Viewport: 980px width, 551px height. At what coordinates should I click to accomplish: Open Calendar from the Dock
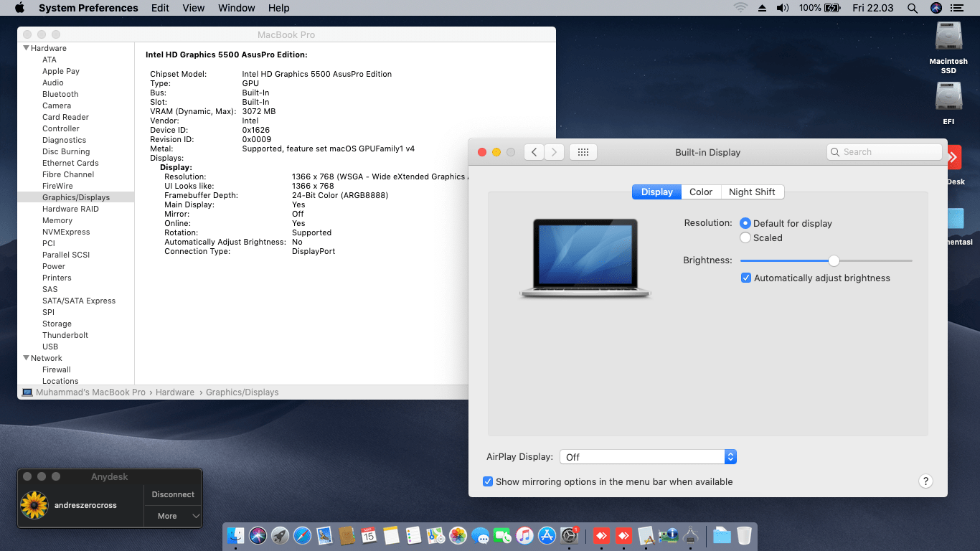coord(369,535)
